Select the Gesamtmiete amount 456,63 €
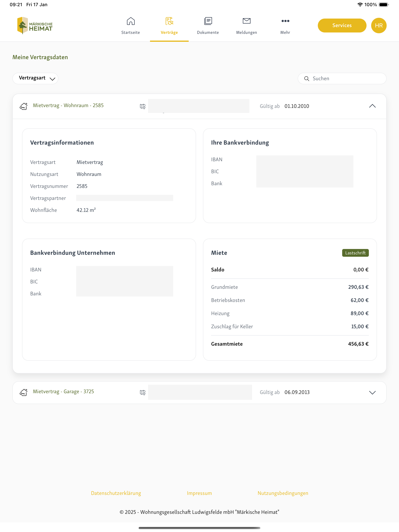The height and width of the screenshot is (532, 399). click(358, 344)
